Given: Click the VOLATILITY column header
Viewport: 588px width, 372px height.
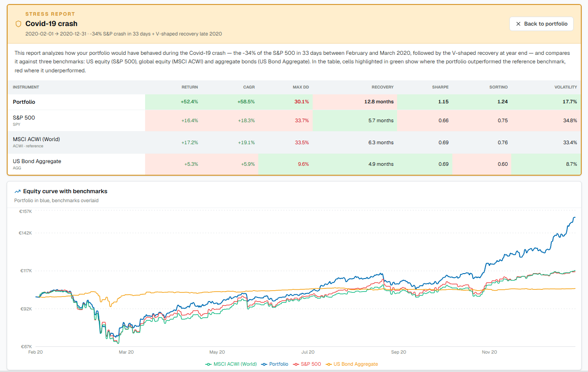Looking at the screenshot, I should pos(566,87).
